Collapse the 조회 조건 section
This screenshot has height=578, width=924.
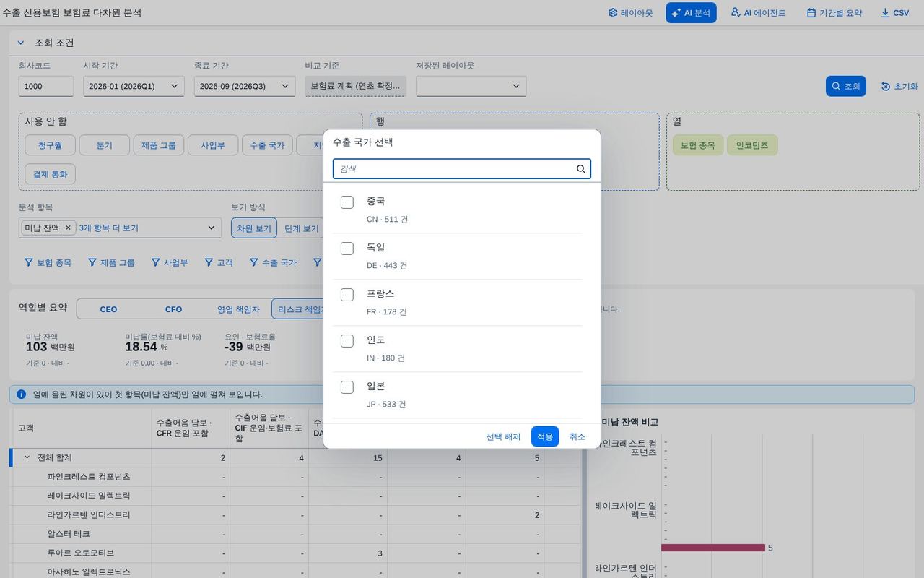coord(21,43)
